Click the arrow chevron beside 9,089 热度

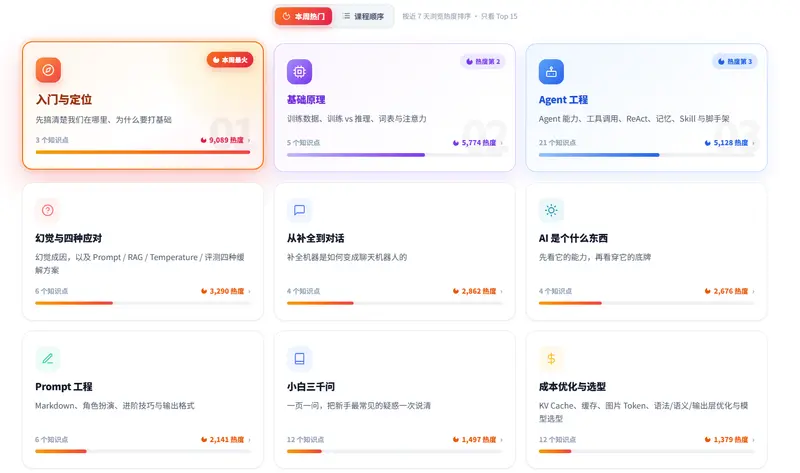[x=249, y=140]
